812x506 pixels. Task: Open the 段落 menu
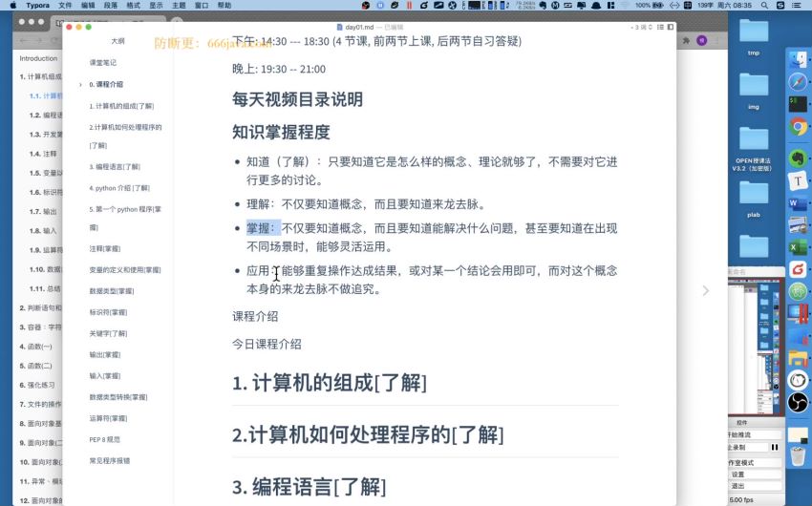111,5
